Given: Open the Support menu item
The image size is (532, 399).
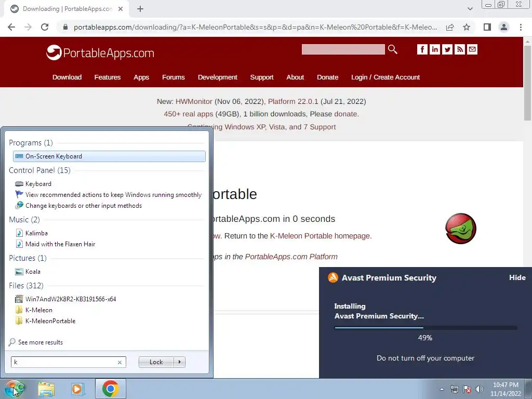Looking at the screenshot, I should click(x=262, y=77).
